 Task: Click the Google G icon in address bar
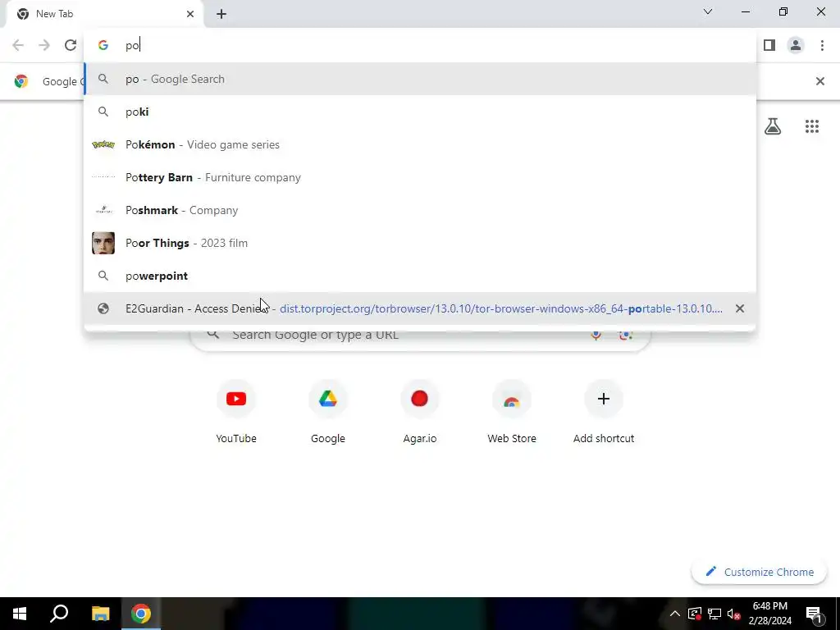point(103,46)
